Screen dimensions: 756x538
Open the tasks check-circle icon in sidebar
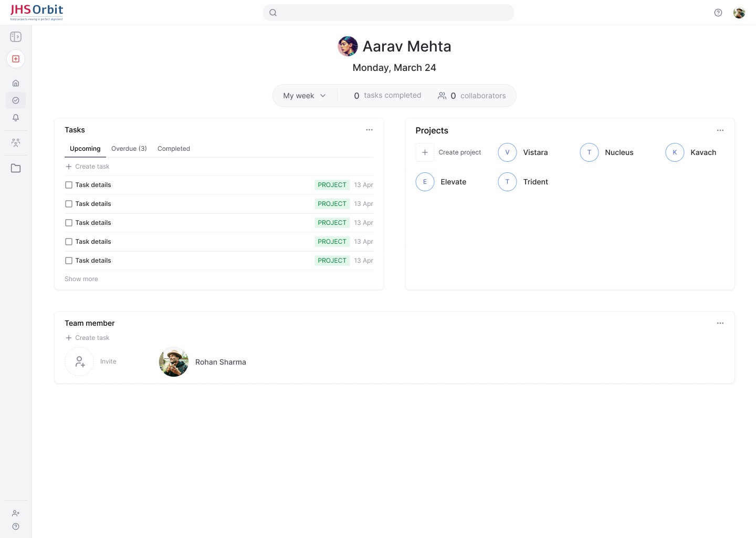(16, 100)
